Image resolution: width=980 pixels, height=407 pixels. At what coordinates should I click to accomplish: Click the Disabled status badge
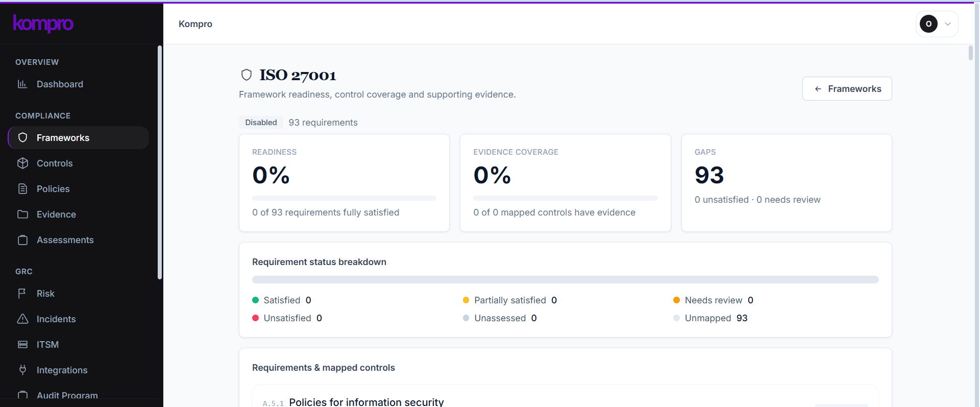coord(261,123)
